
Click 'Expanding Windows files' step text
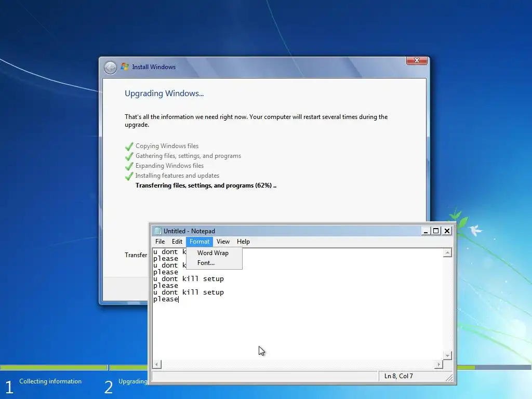click(x=170, y=166)
